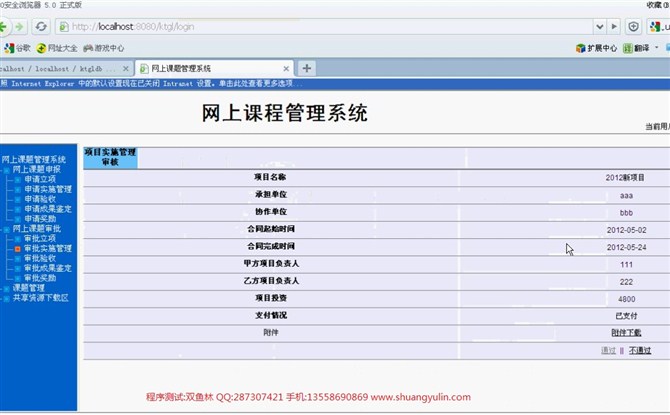Open 审批奖励 in the sidebar

click(40, 278)
